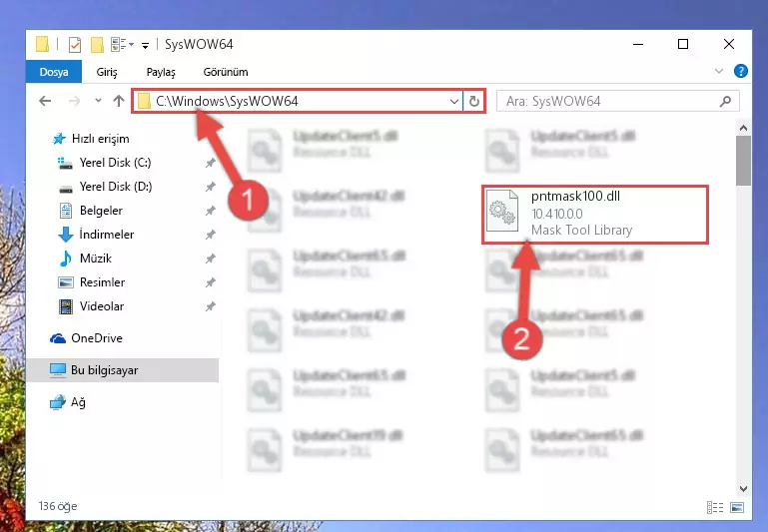Click the 136 öğe item count text
Screen dimensions: 768x532
[x=58, y=506]
